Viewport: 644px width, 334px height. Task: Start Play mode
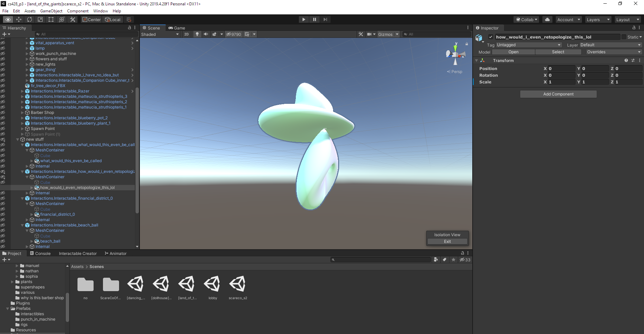(x=304, y=19)
